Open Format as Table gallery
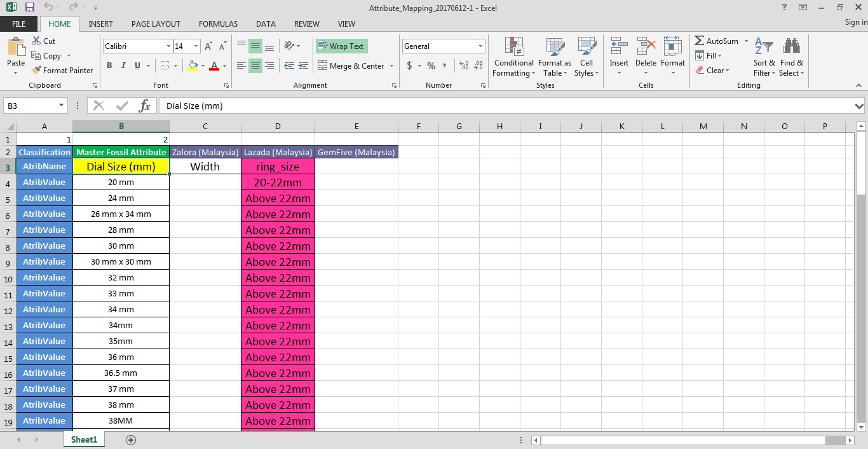This screenshot has height=449, width=868. coord(555,57)
